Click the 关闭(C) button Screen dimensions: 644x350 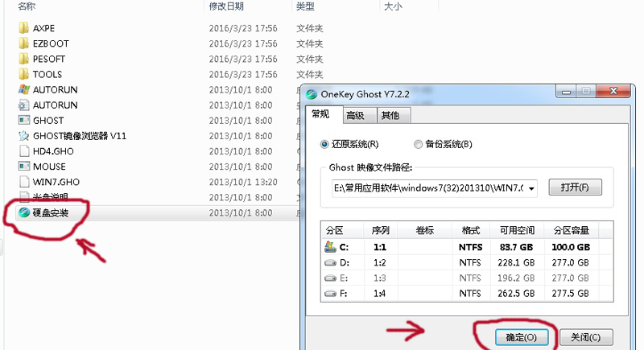point(586,337)
